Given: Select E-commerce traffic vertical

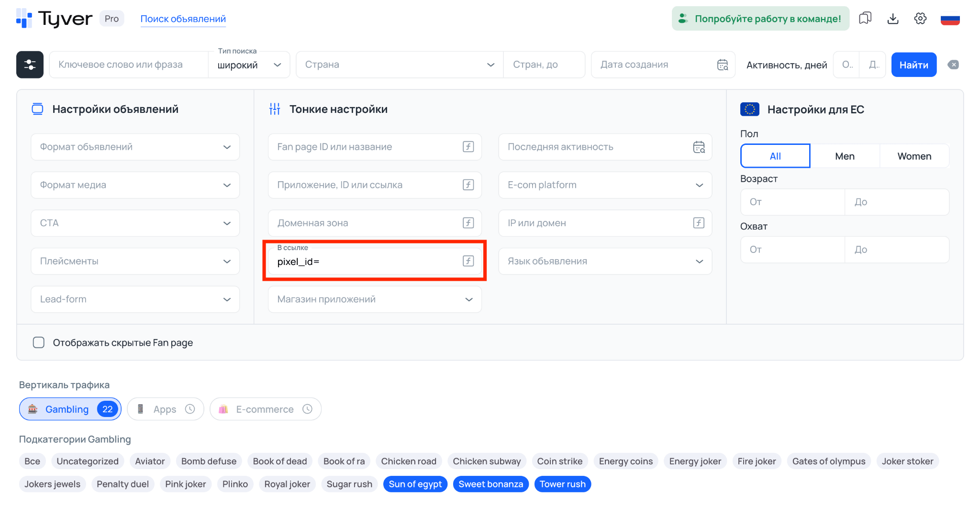Looking at the screenshot, I should (x=266, y=409).
